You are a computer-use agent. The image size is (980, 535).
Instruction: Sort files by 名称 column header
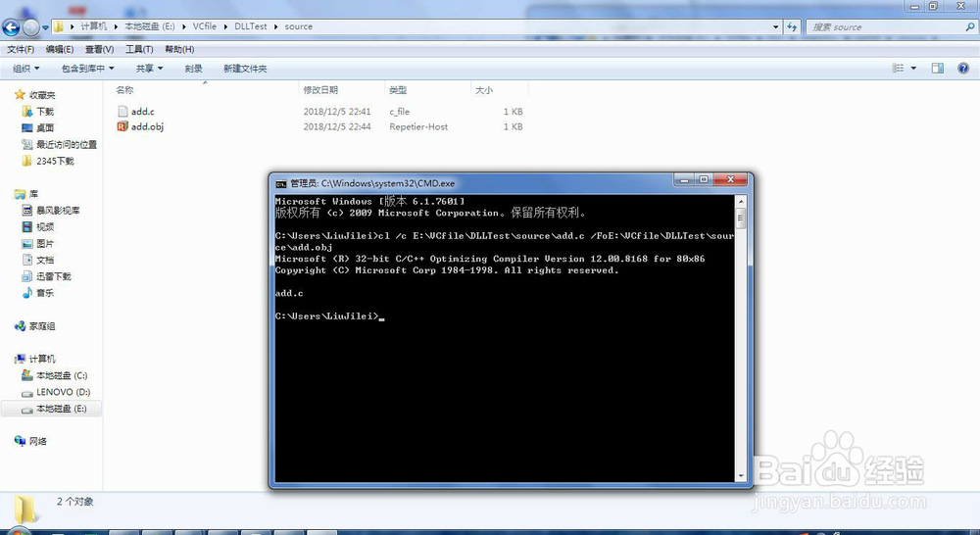(x=205, y=90)
